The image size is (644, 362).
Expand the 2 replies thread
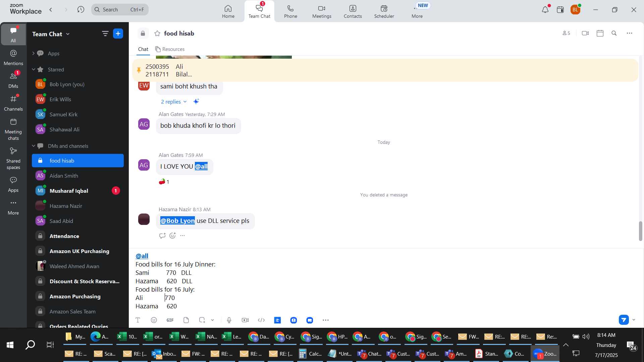tap(173, 102)
